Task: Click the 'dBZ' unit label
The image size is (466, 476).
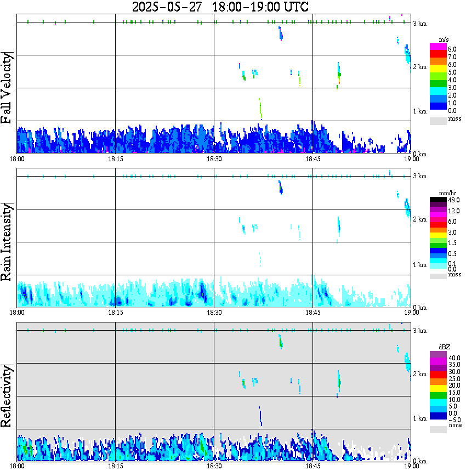Action: [445, 347]
